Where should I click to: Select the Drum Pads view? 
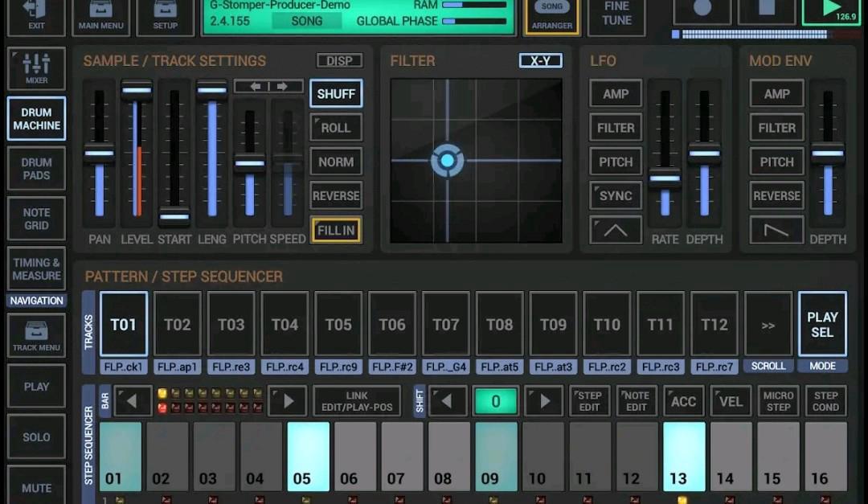pyautogui.click(x=35, y=169)
